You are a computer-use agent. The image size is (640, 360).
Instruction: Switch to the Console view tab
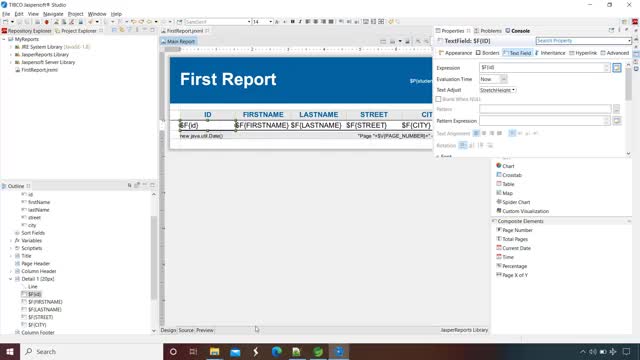coord(518,31)
